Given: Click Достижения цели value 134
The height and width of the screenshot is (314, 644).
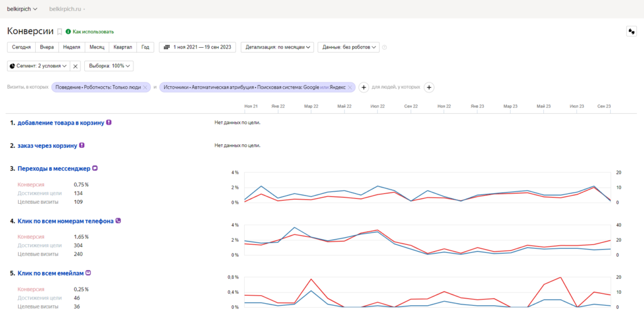Looking at the screenshot, I should 78,193.
